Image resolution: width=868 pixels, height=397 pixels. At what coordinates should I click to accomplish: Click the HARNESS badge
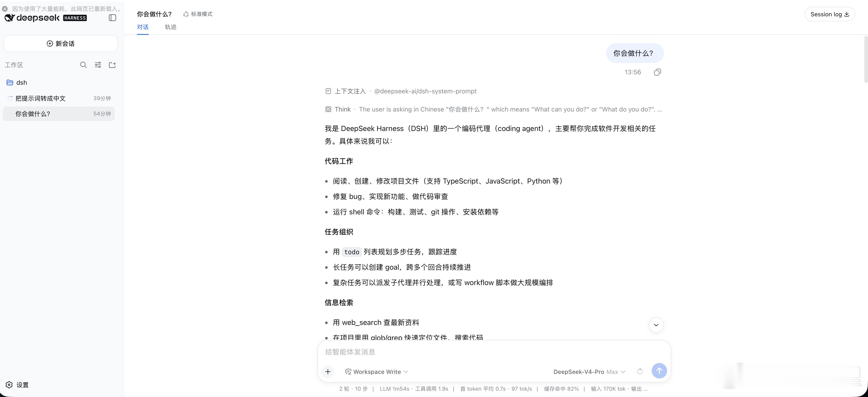75,18
